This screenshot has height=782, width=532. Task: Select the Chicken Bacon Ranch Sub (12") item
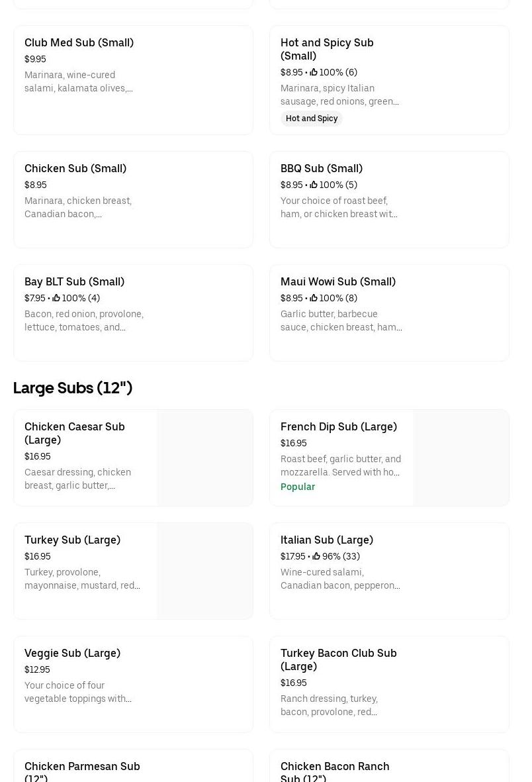335,771
